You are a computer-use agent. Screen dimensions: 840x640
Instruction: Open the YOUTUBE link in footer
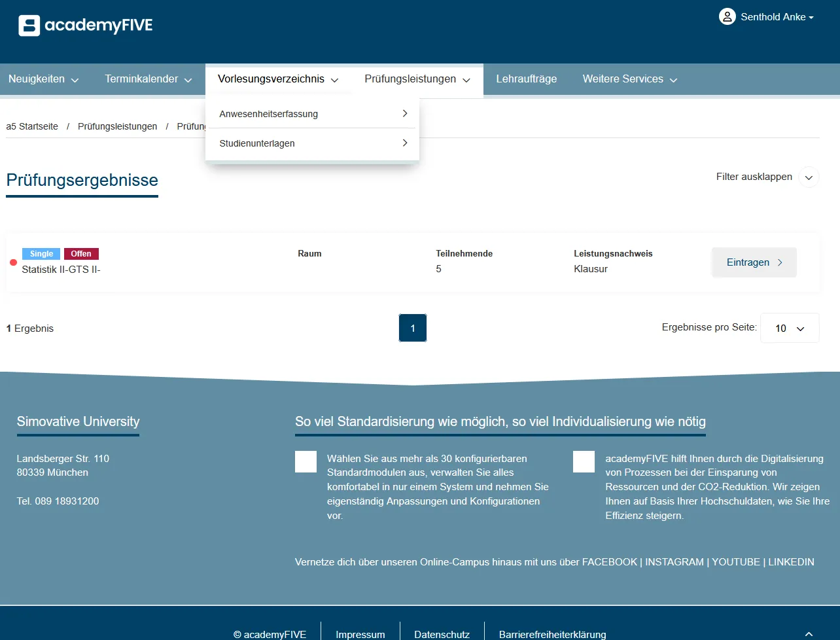tap(736, 562)
